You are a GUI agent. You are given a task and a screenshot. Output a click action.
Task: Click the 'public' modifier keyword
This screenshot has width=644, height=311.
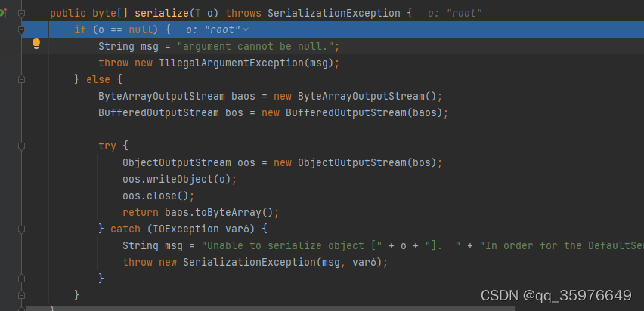click(x=68, y=13)
